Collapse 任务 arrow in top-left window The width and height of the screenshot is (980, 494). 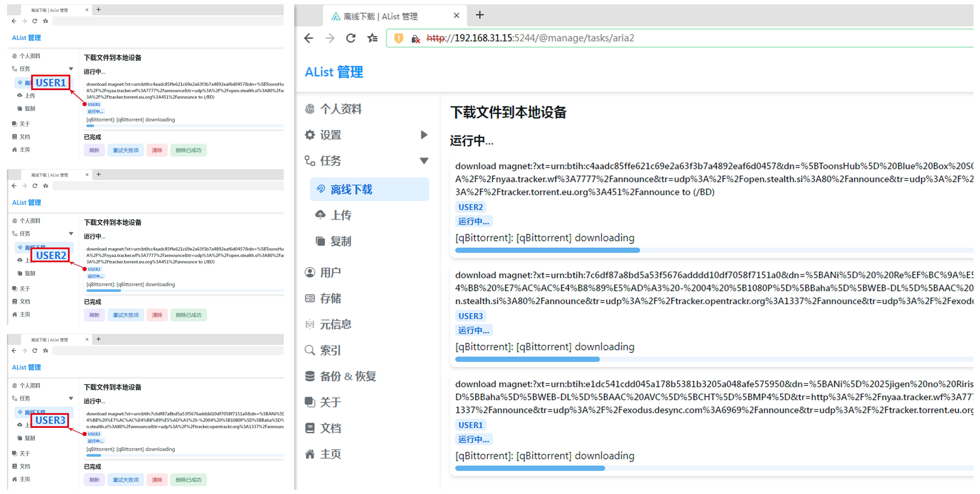click(x=71, y=69)
